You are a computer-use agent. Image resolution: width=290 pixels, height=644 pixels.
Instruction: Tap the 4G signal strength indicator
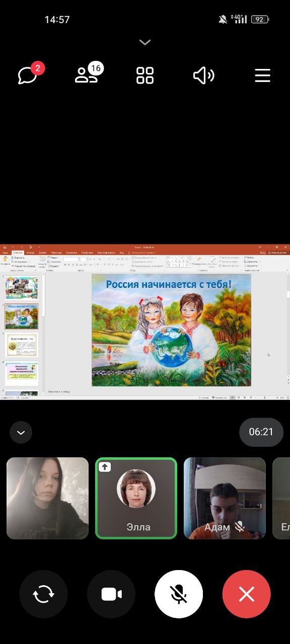pos(239,19)
